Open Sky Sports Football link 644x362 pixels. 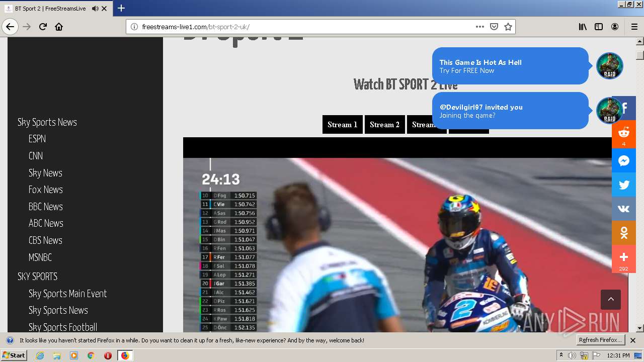pos(63,327)
